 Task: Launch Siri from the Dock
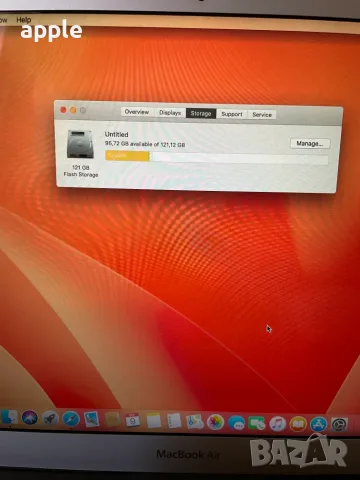[x=30, y=418]
